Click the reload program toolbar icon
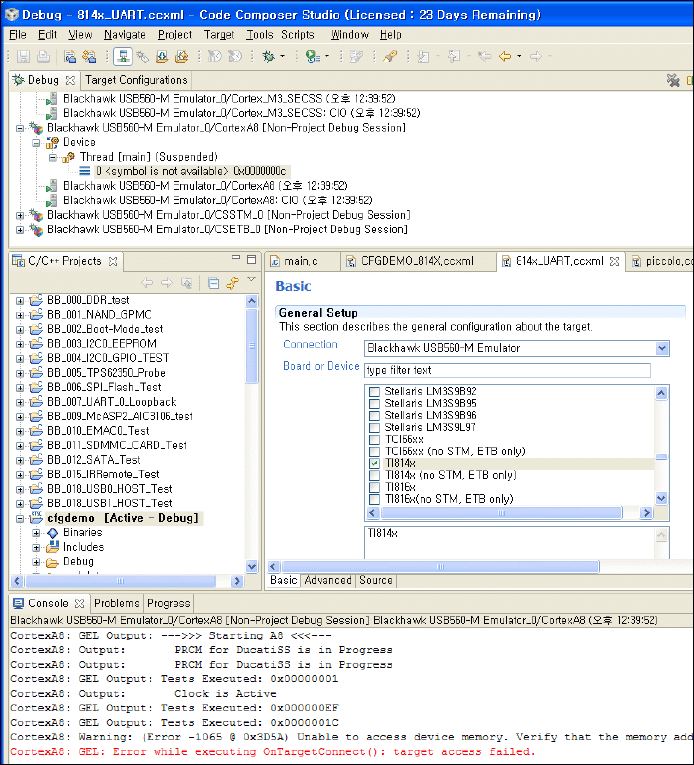The width and height of the screenshot is (694, 765). (x=182, y=57)
